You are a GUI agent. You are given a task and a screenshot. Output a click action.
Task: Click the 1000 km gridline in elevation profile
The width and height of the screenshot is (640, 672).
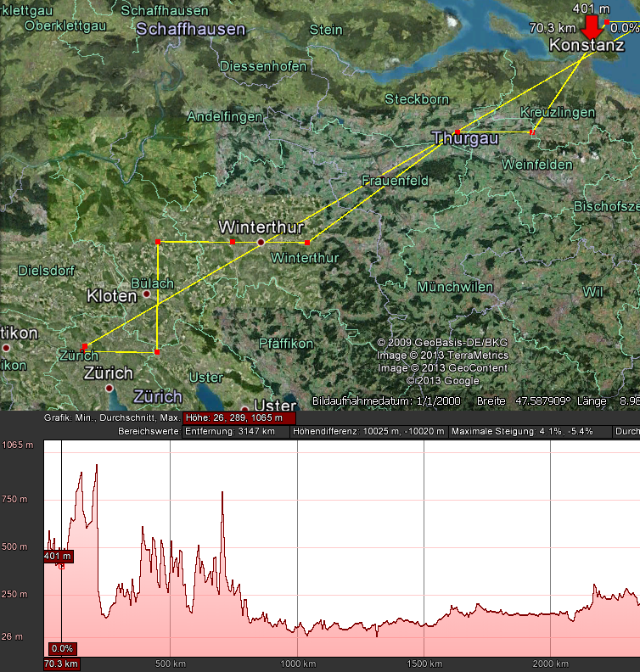pyautogui.click(x=297, y=548)
